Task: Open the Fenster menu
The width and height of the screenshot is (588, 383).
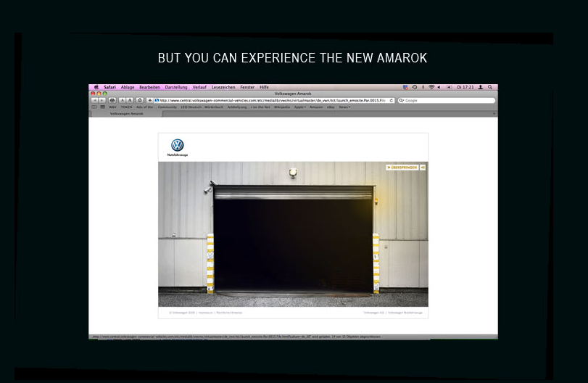Action: [247, 87]
